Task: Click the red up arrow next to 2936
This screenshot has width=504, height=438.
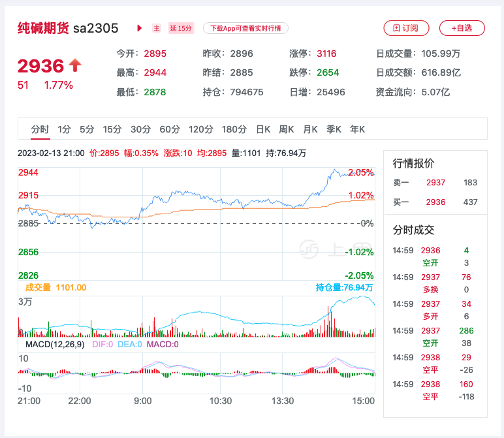Action: 75,65
